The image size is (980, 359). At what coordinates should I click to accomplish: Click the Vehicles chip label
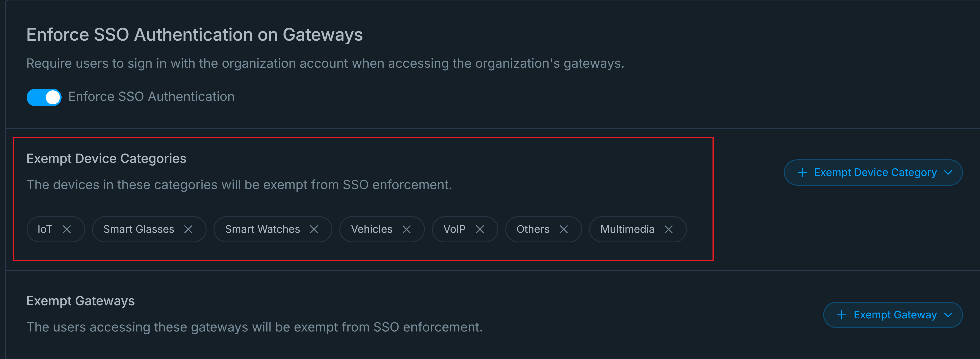[372, 229]
